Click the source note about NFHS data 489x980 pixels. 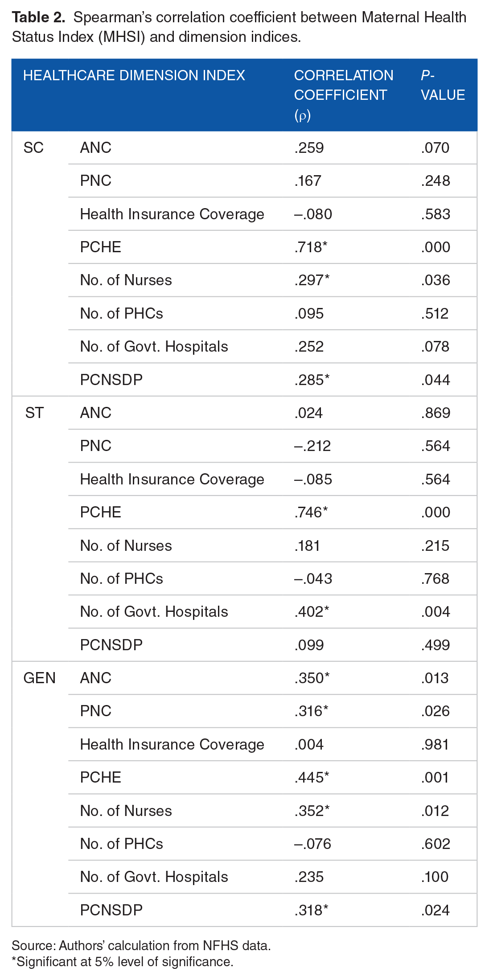pyautogui.click(x=141, y=946)
